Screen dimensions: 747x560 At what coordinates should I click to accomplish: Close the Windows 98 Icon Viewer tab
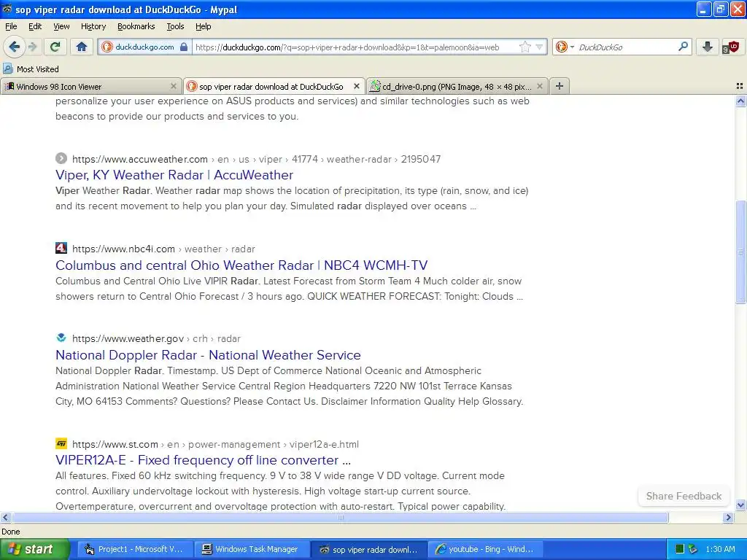point(174,86)
